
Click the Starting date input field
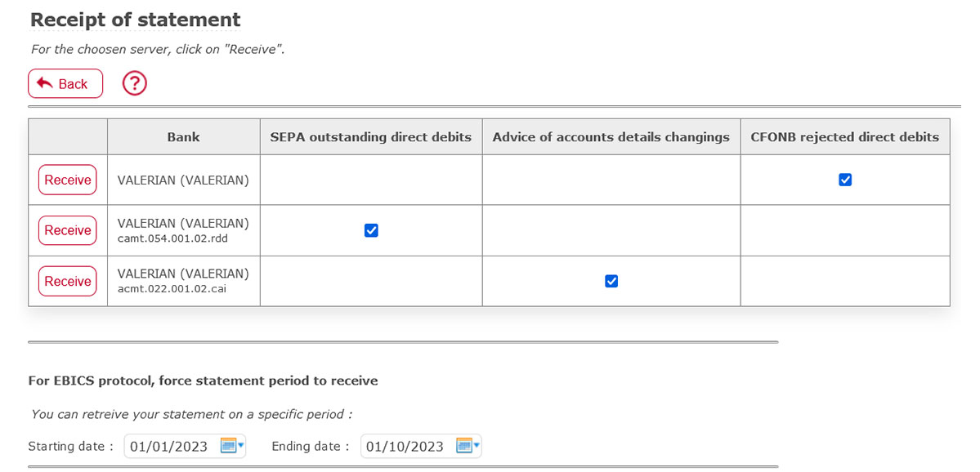[x=185, y=446]
